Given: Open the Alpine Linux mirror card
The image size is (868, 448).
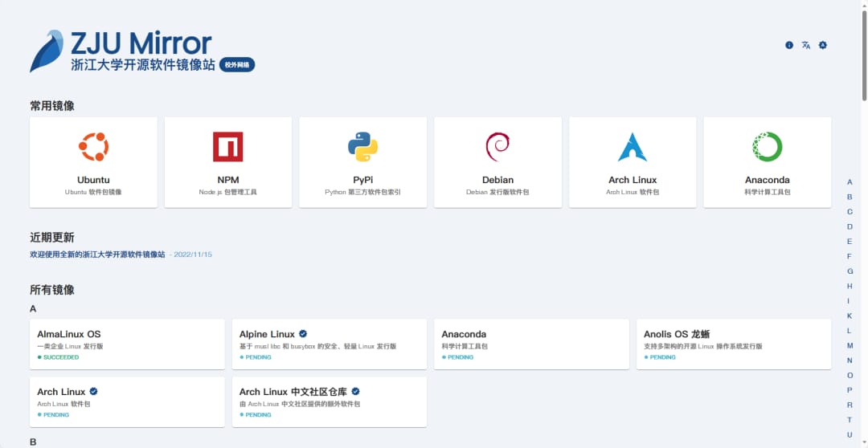Looking at the screenshot, I should (x=330, y=344).
